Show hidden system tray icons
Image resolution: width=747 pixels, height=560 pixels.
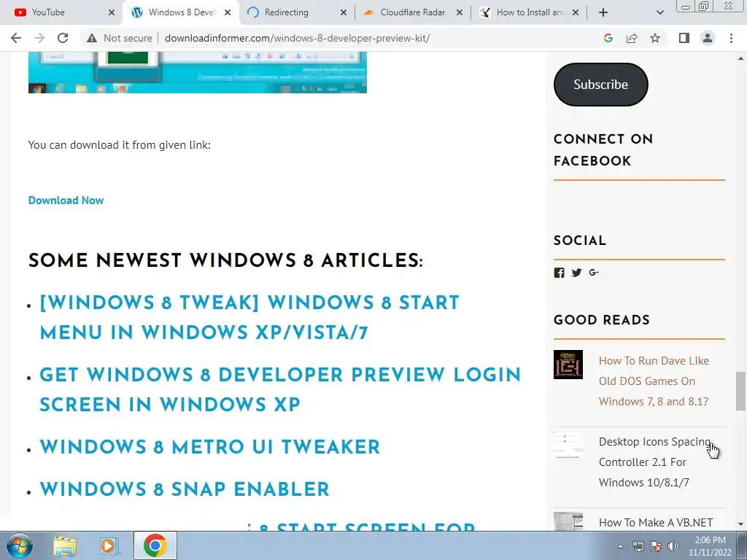point(620,546)
